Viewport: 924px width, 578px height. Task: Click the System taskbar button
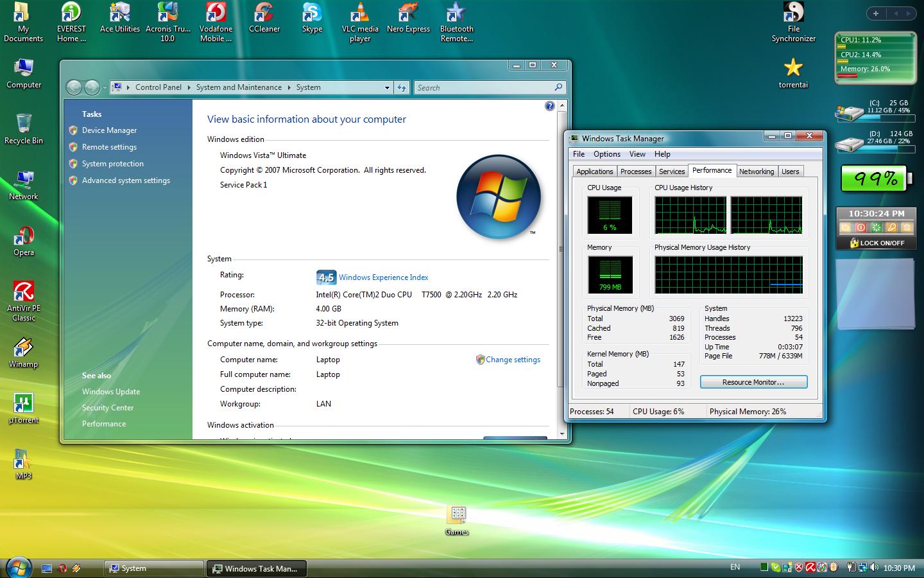click(154, 568)
